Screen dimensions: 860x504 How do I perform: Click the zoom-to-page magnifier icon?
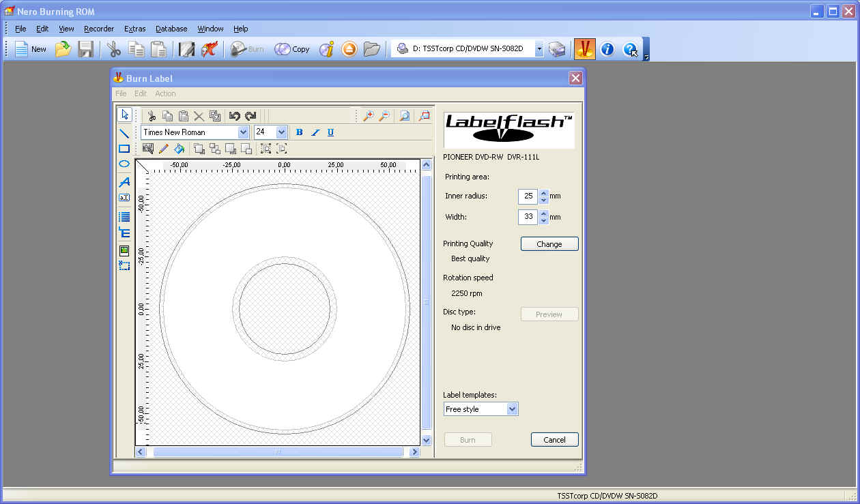point(405,116)
